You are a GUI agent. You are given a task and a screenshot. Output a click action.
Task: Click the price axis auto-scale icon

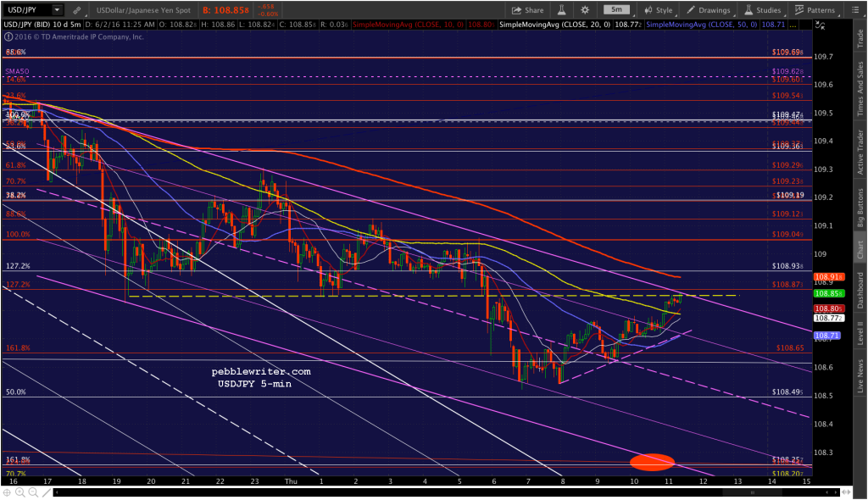point(820,25)
